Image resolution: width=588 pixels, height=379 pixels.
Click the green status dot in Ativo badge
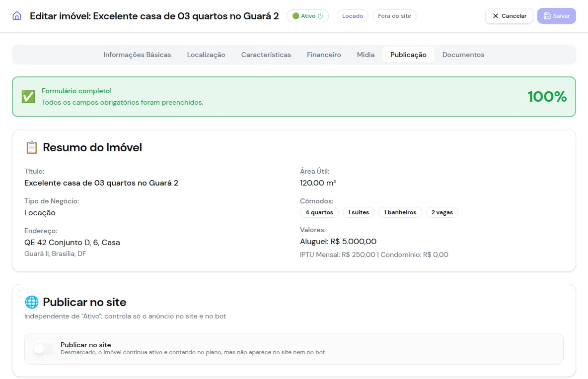(x=295, y=16)
